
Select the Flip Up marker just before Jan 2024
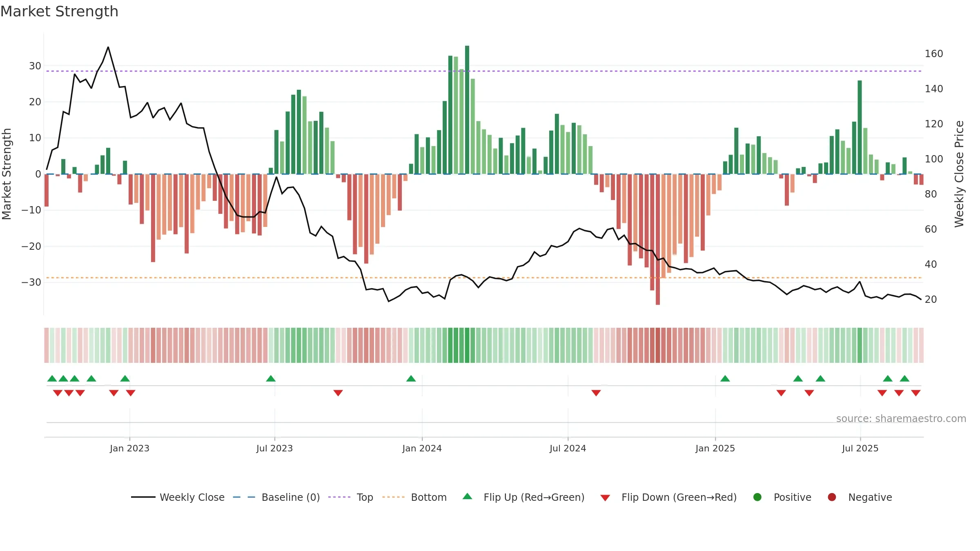pos(411,378)
